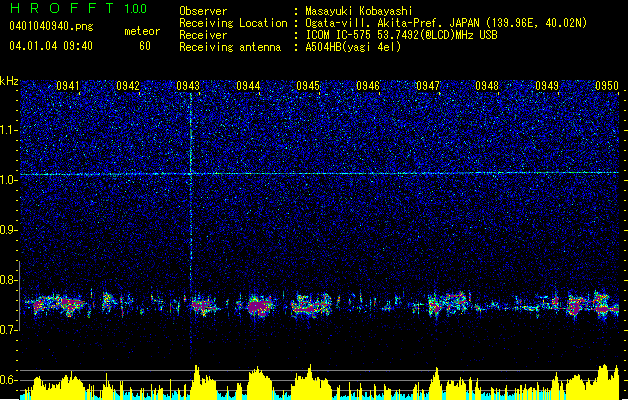
Task: Click the yellow power peak below 0945
Action: pyautogui.click(x=310, y=381)
